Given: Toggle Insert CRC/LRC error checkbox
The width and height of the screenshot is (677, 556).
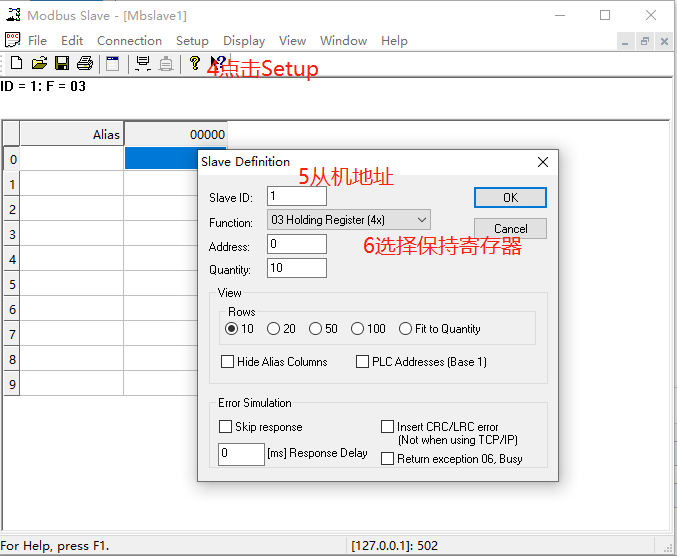Looking at the screenshot, I should [x=387, y=426].
